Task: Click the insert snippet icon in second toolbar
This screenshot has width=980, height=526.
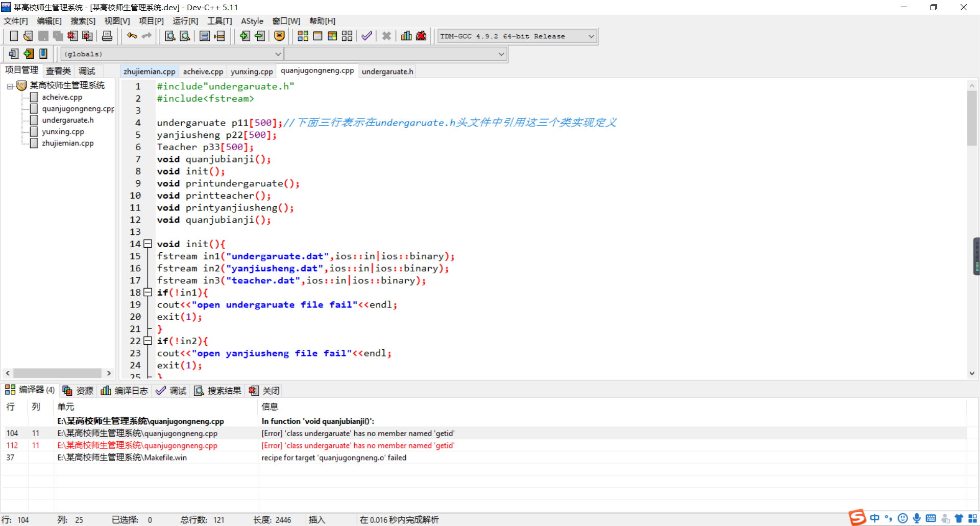Action: pos(14,54)
